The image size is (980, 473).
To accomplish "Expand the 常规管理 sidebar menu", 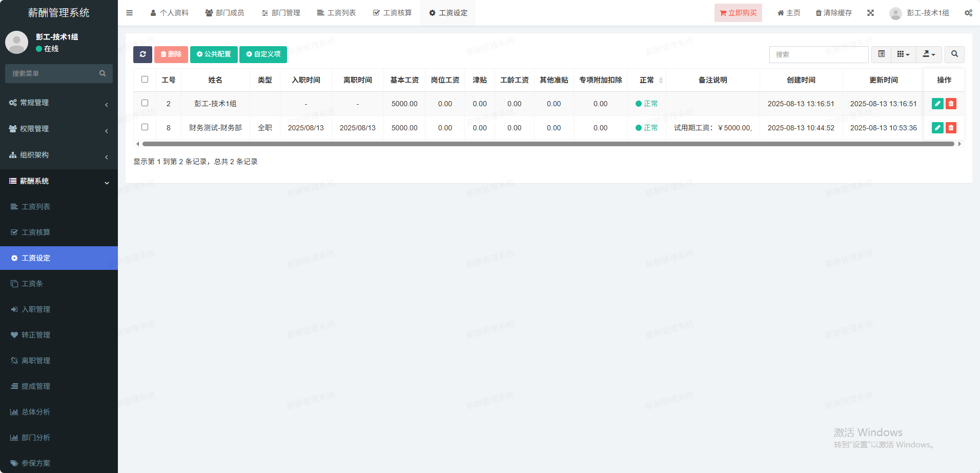I will click(59, 103).
